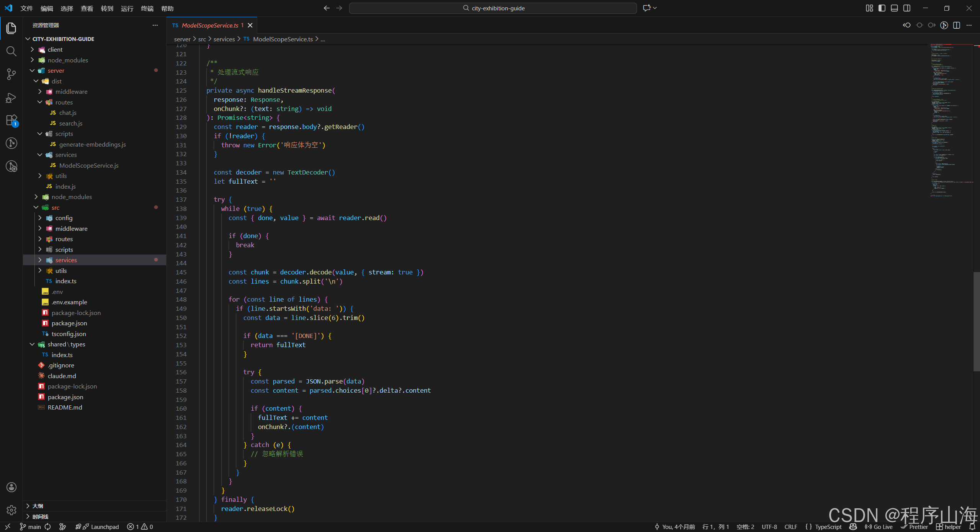
Task: Open the notifications bell in status bar
Action: pyautogui.click(x=972, y=527)
